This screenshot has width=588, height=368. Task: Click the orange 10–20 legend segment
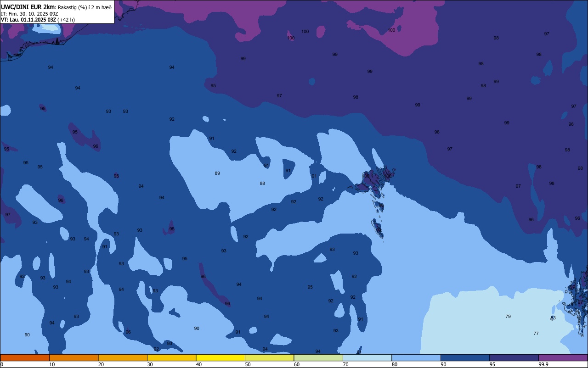click(73, 357)
